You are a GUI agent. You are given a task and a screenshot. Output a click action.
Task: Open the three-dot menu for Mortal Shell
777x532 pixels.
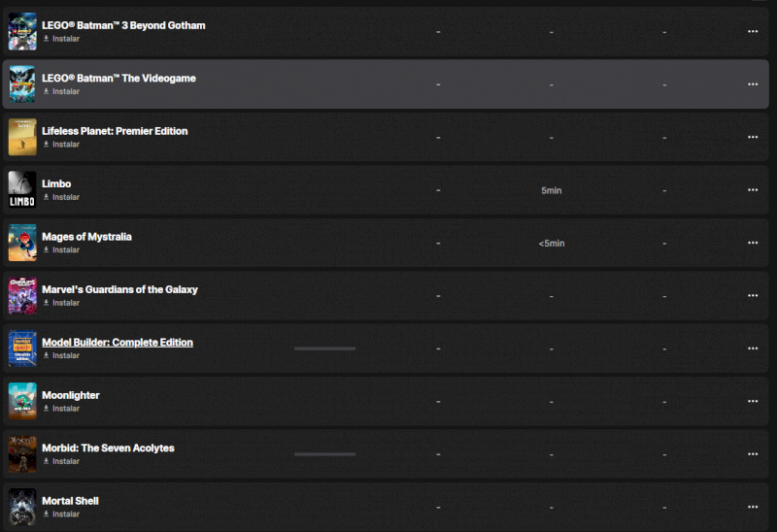tap(753, 507)
